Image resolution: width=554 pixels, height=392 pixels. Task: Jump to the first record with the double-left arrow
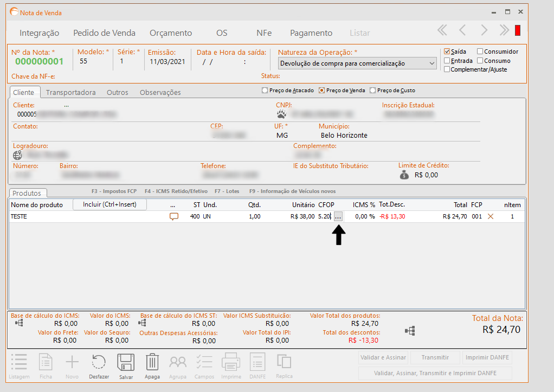coord(442,30)
